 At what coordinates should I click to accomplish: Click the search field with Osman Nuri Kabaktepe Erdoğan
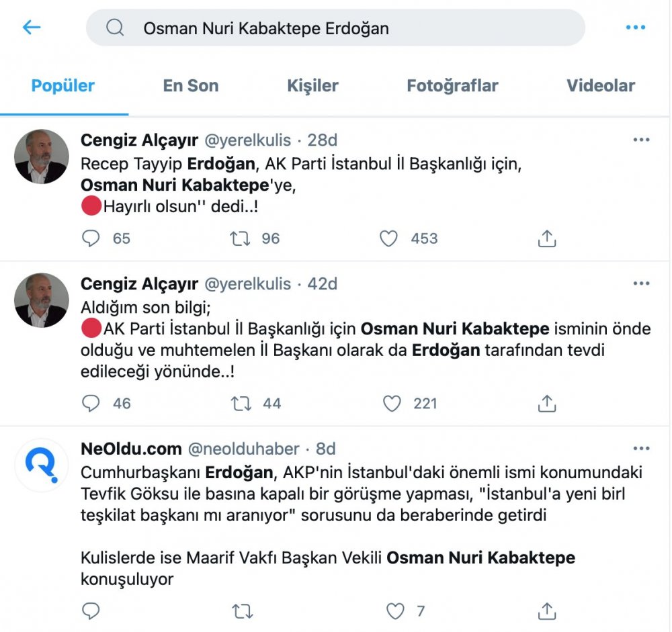(x=336, y=28)
